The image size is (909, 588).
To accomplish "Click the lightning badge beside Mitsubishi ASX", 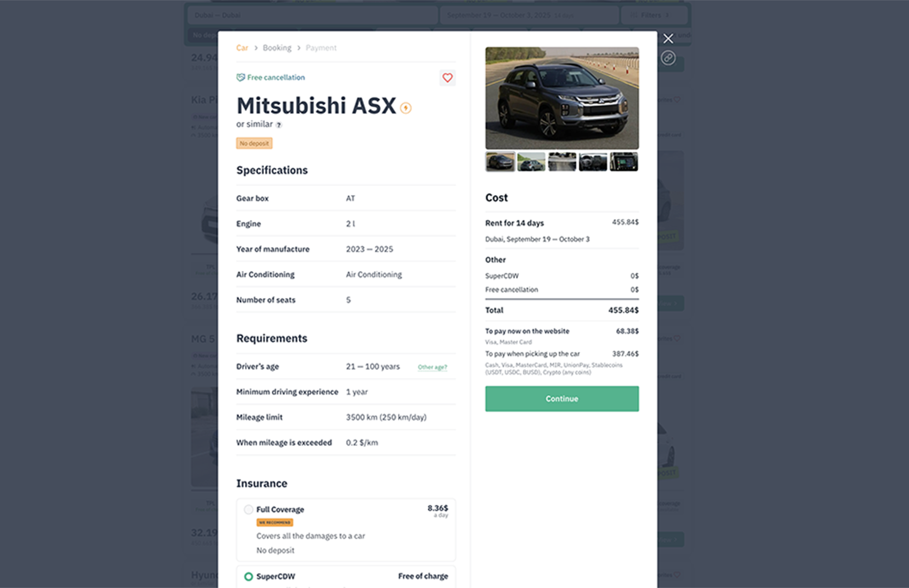I will (x=406, y=108).
